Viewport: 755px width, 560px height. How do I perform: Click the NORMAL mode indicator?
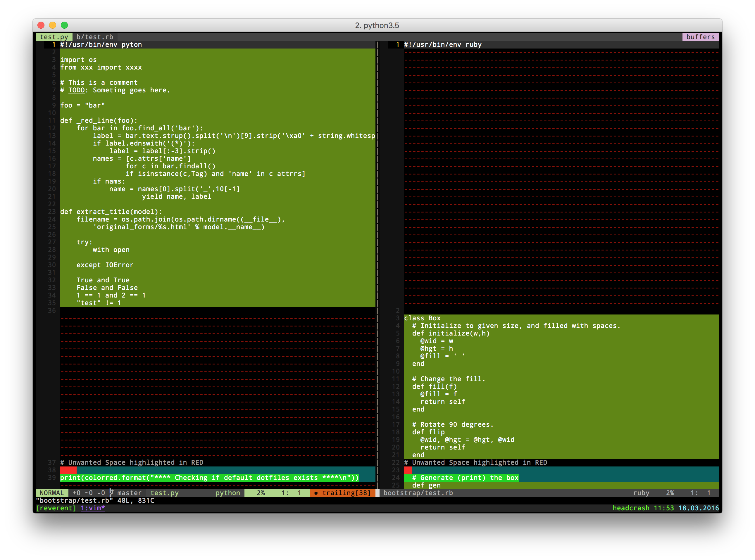(52, 493)
